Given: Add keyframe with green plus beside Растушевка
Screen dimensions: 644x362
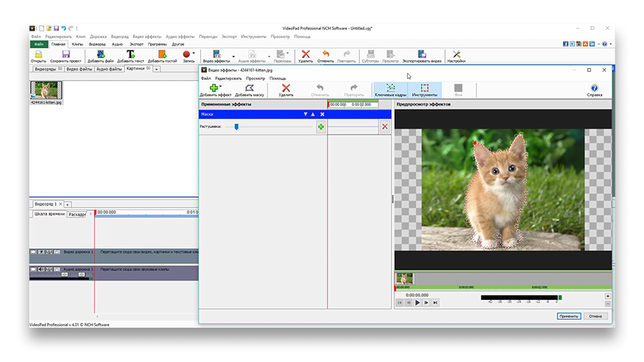Looking at the screenshot, I should (x=321, y=127).
